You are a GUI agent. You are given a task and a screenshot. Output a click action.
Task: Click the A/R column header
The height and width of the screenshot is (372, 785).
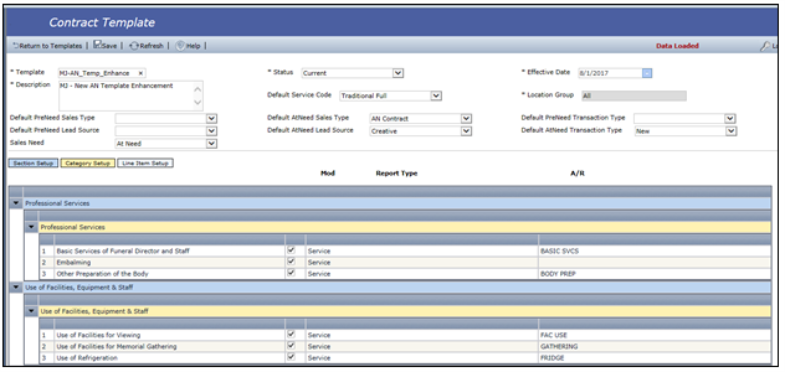tap(577, 173)
